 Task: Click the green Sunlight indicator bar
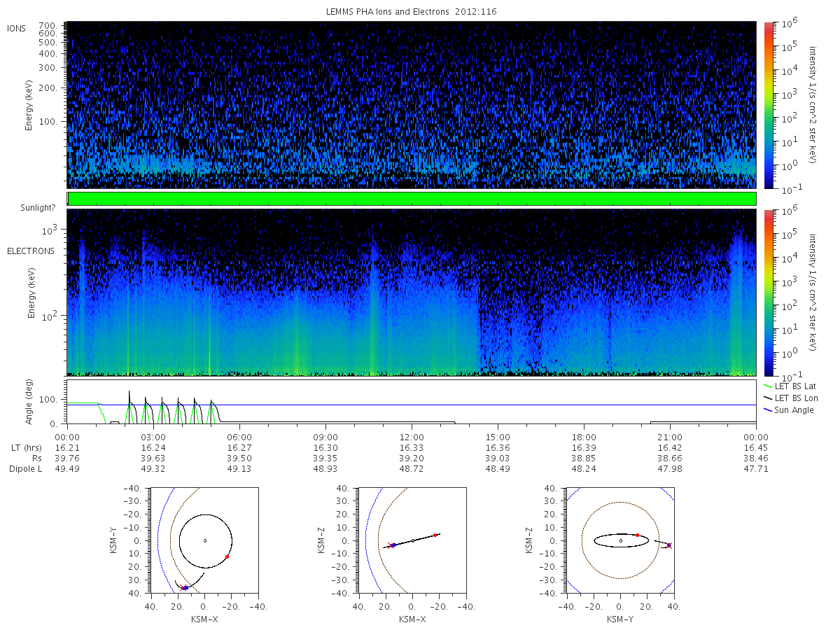tap(412, 199)
